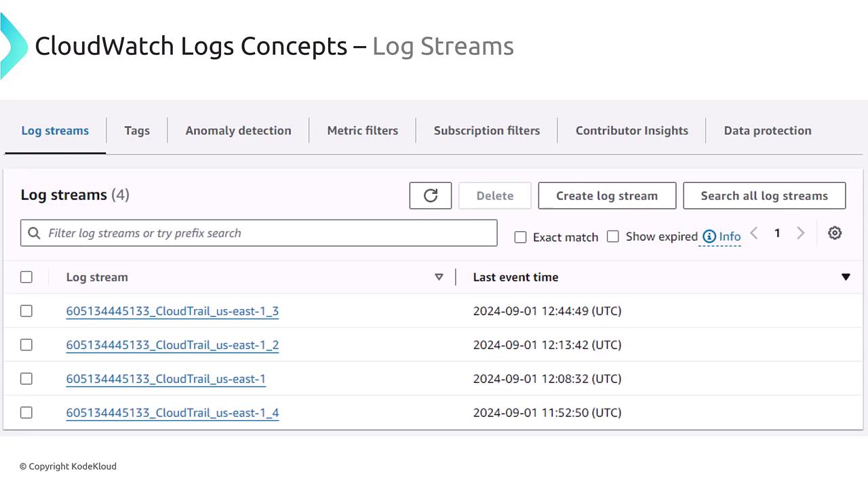The width and height of the screenshot is (868, 488).
Task: Go to previous page arrow
Action: (754, 233)
